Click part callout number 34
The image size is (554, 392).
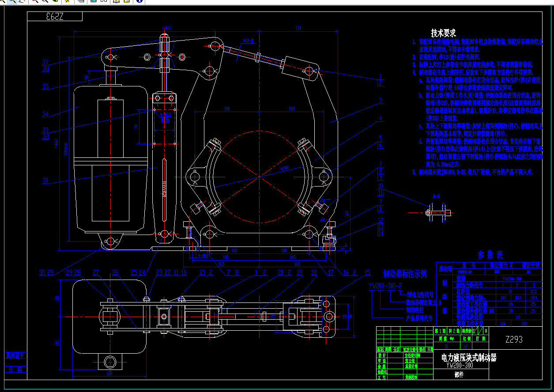point(45,114)
